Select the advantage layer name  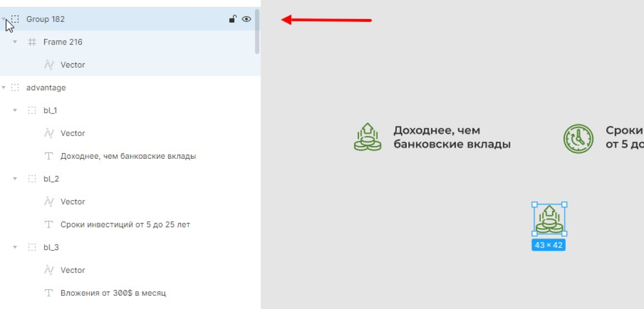(x=46, y=88)
